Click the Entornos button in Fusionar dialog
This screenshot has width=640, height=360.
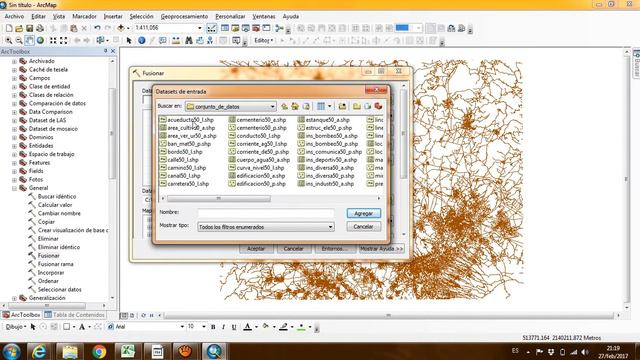(335, 249)
